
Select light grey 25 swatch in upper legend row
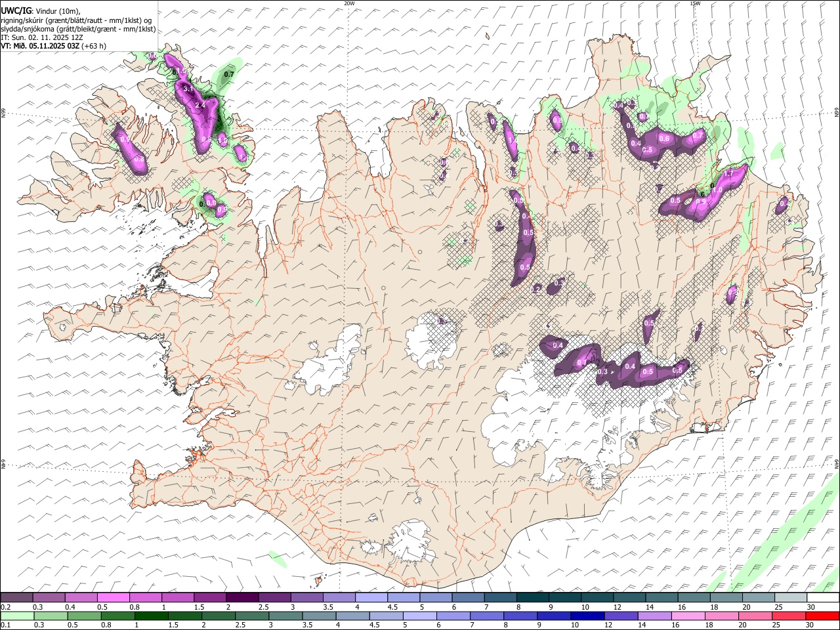791,597
